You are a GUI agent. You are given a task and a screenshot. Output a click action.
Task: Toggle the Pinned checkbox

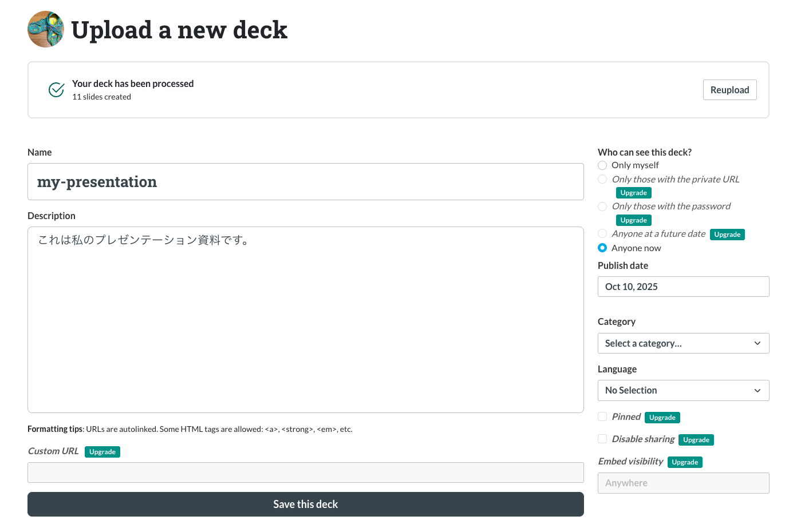pyautogui.click(x=602, y=416)
